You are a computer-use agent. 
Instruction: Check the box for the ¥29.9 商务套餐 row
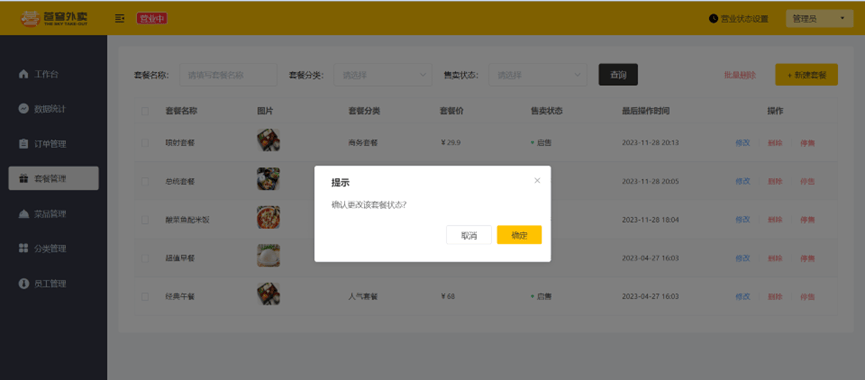click(145, 142)
